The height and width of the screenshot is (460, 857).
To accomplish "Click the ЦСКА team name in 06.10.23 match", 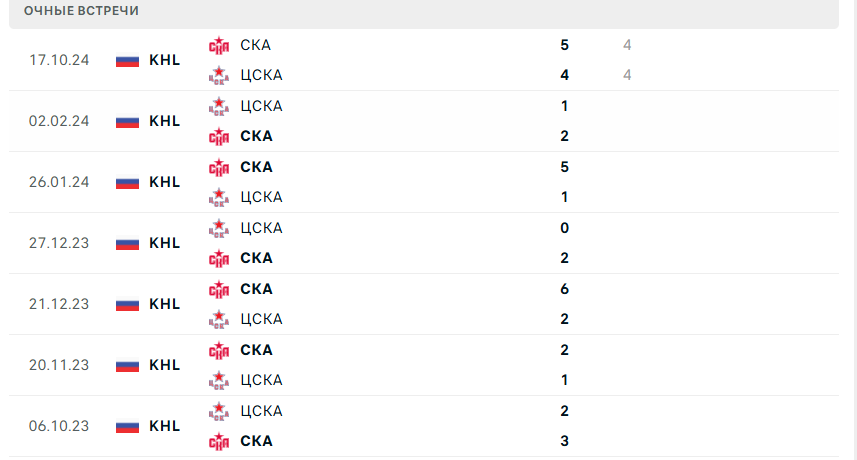I will point(261,411).
